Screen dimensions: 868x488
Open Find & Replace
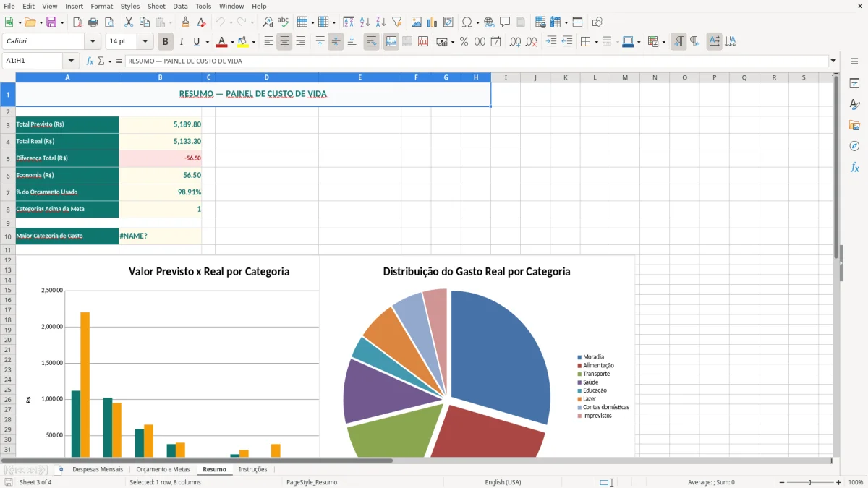pos(268,22)
